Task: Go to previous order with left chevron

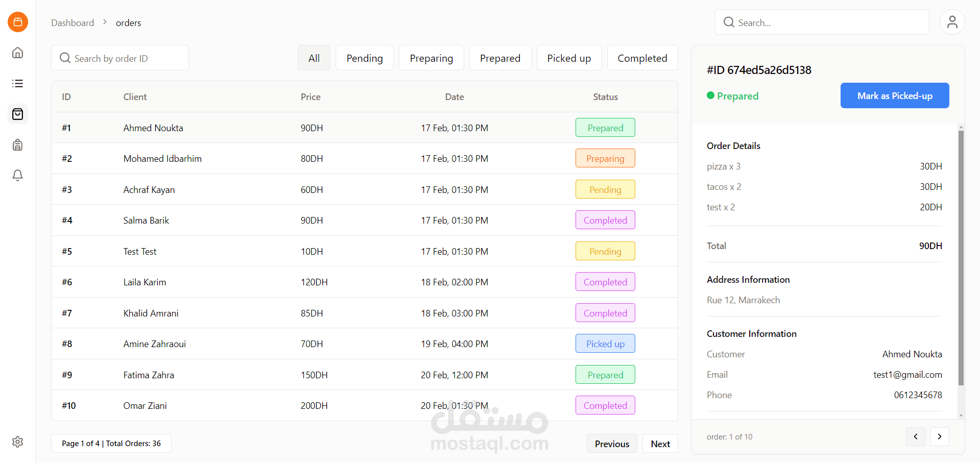Action: 916,436
